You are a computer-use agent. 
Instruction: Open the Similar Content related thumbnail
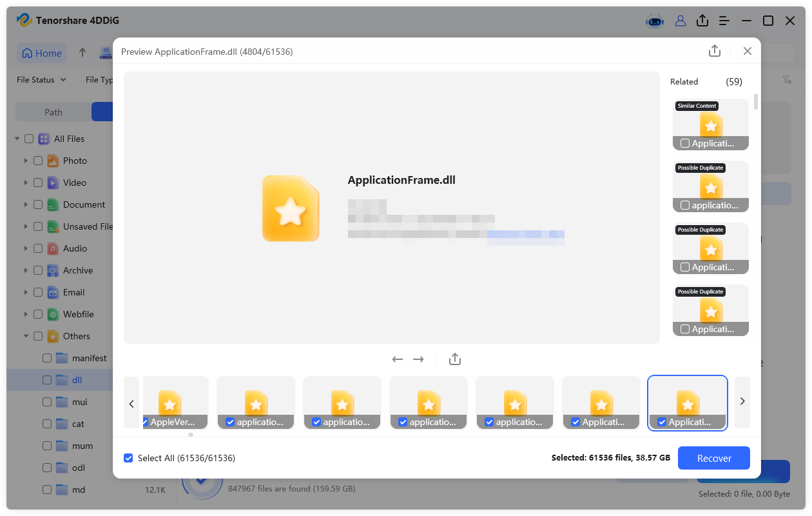point(711,124)
